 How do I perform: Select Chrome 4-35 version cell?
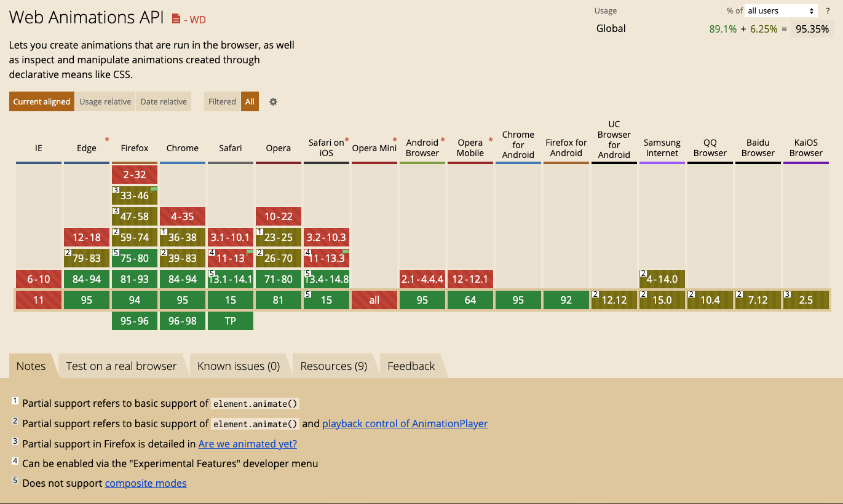coord(183,216)
